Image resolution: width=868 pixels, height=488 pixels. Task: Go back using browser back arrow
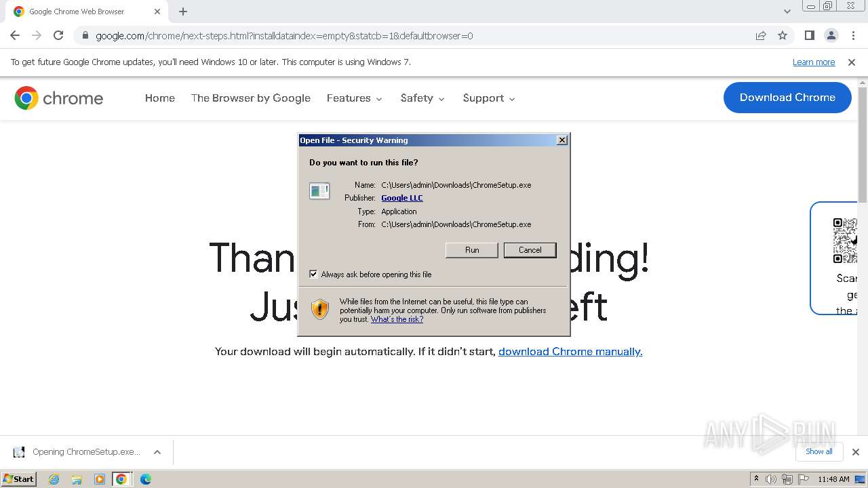[x=15, y=35]
